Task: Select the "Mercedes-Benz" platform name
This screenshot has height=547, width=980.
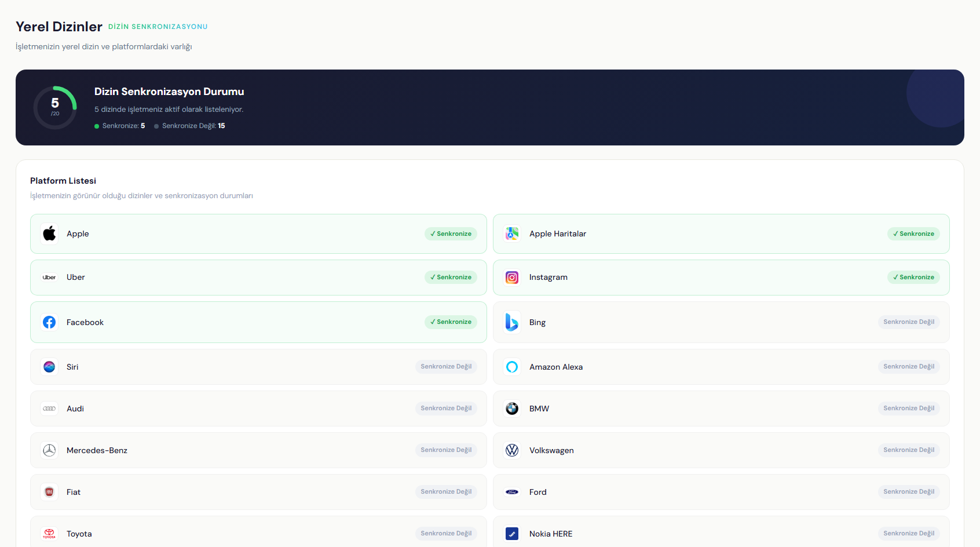Action: coord(97,450)
